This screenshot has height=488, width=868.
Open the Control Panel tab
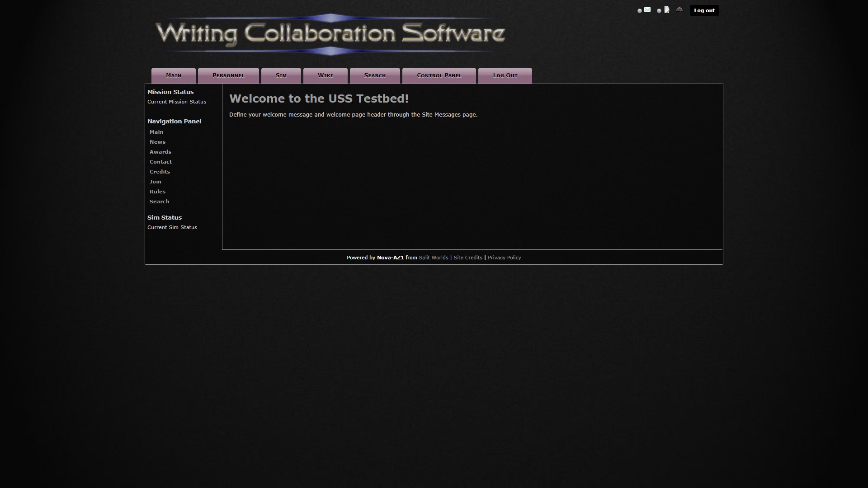pos(439,75)
